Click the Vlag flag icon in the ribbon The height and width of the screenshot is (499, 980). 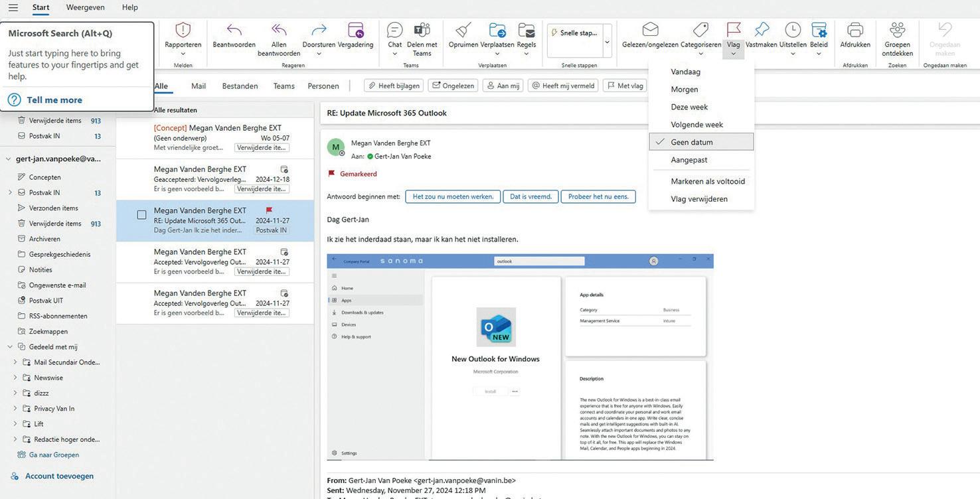[734, 30]
